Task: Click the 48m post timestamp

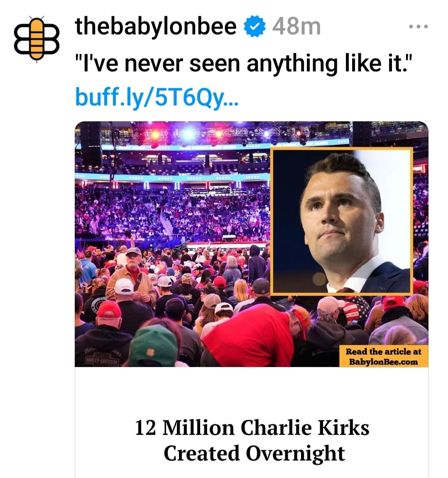Action: pyautogui.click(x=296, y=27)
